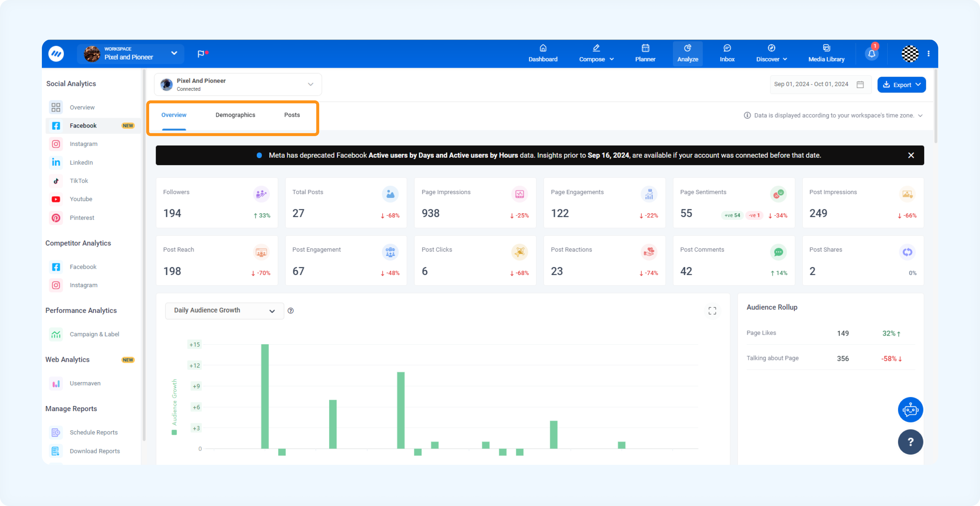The width and height of the screenshot is (980, 506).
Task: Expand the chart with the fullscreen icon
Action: point(712,311)
